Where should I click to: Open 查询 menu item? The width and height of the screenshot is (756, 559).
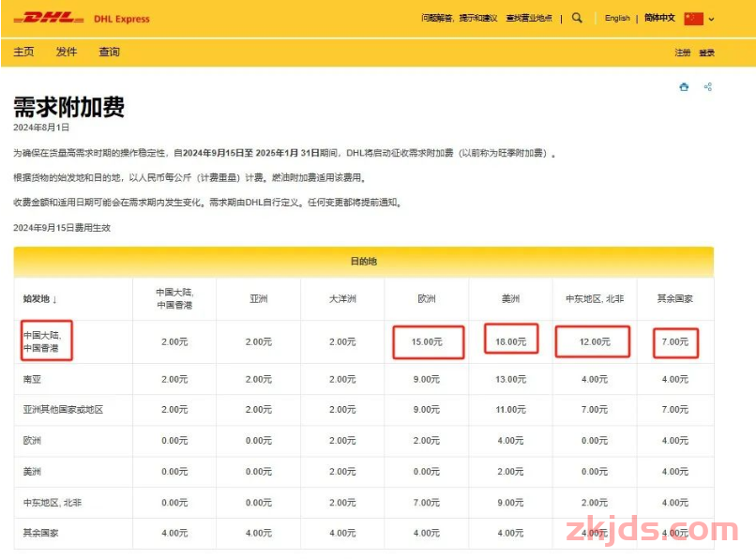pyautogui.click(x=109, y=52)
